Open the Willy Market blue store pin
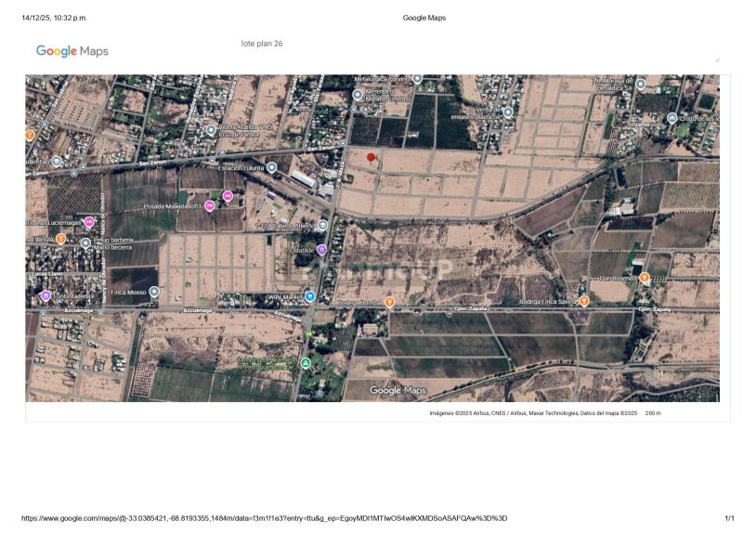This screenshot has height=535, width=756. (310, 295)
